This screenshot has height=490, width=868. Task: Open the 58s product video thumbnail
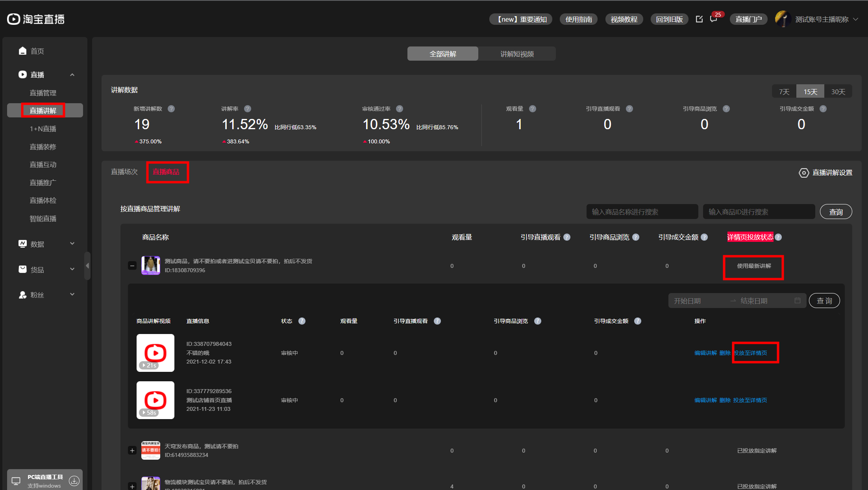155,400
